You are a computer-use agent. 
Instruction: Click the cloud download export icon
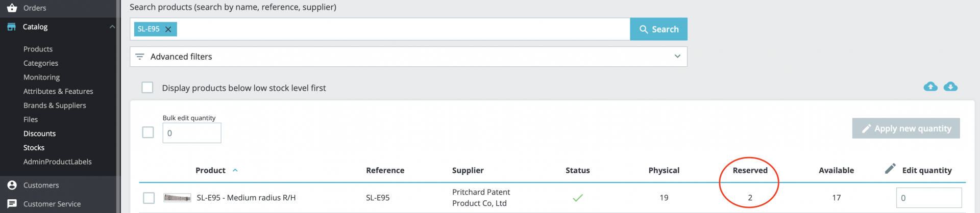(950, 87)
